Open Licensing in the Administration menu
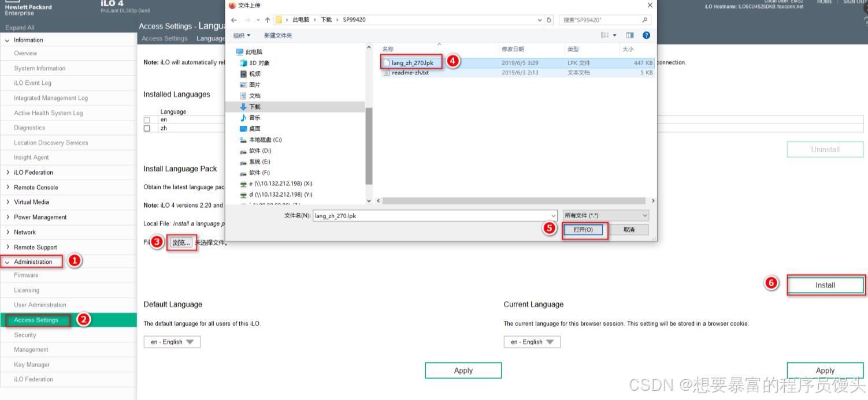 27,290
